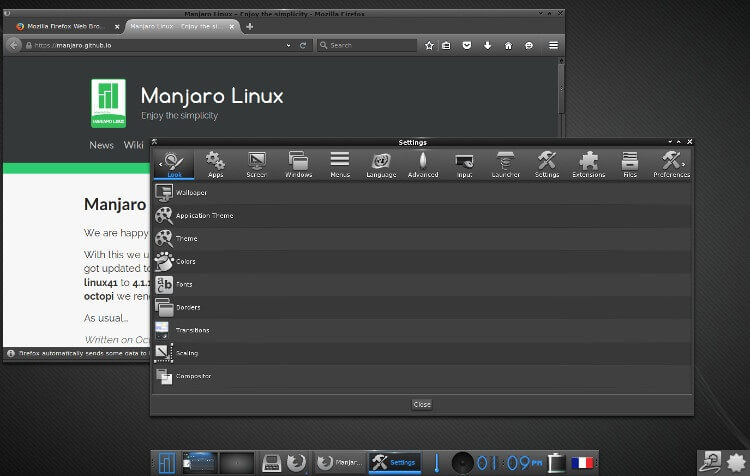Reload the page in Firefox
The width and height of the screenshot is (750, 476).
[x=303, y=45]
